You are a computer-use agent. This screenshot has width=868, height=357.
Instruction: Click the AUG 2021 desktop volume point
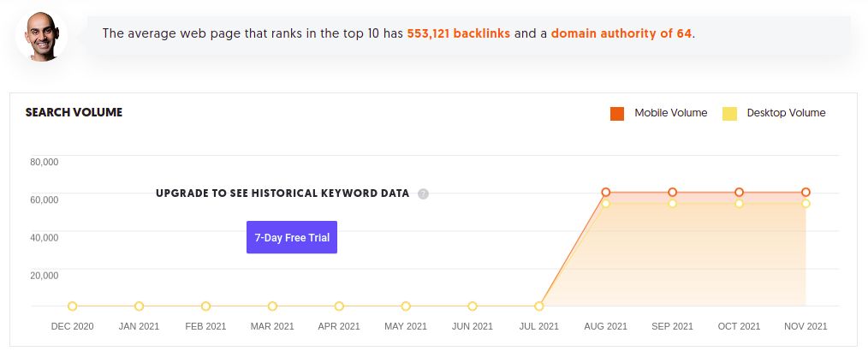(x=606, y=204)
